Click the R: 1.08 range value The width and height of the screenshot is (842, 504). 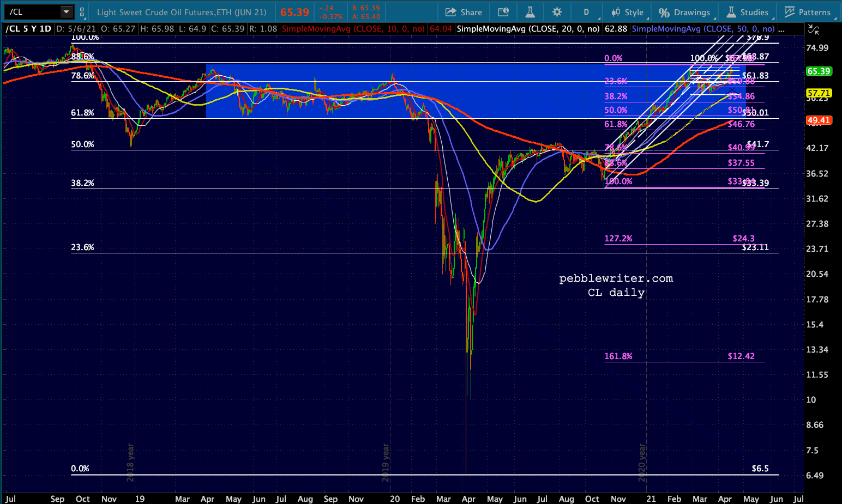(x=263, y=29)
